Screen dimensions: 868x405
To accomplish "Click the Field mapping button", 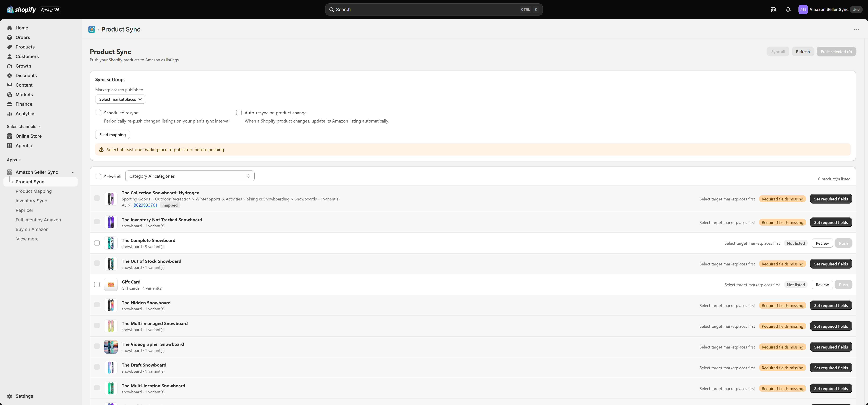I will click(x=113, y=135).
